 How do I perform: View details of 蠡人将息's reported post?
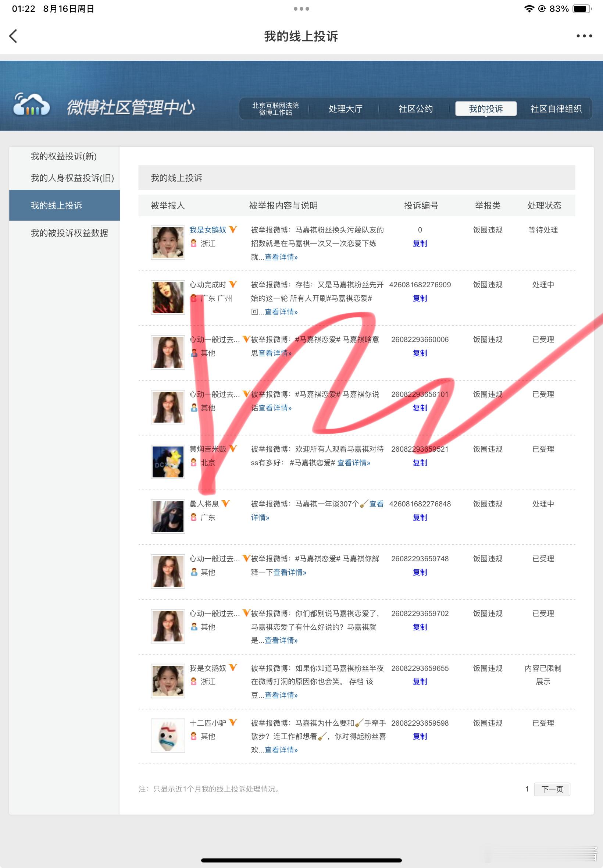(376, 504)
